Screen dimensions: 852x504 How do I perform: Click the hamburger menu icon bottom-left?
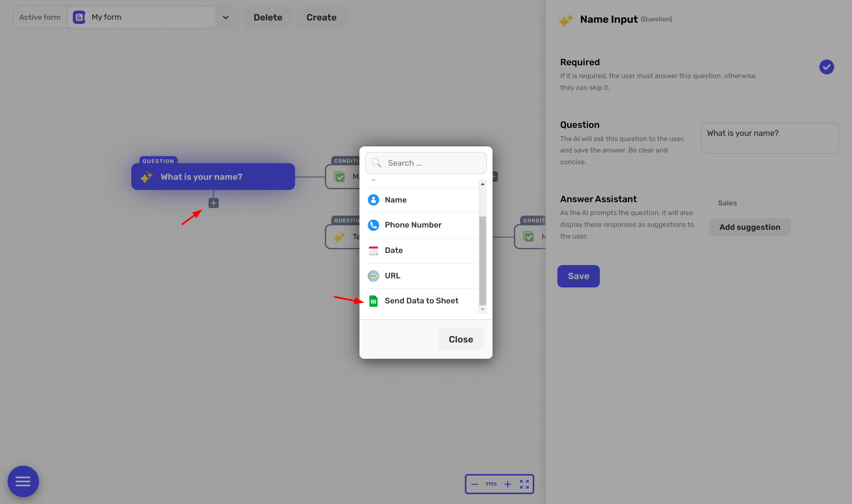pyautogui.click(x=24, y=481)
